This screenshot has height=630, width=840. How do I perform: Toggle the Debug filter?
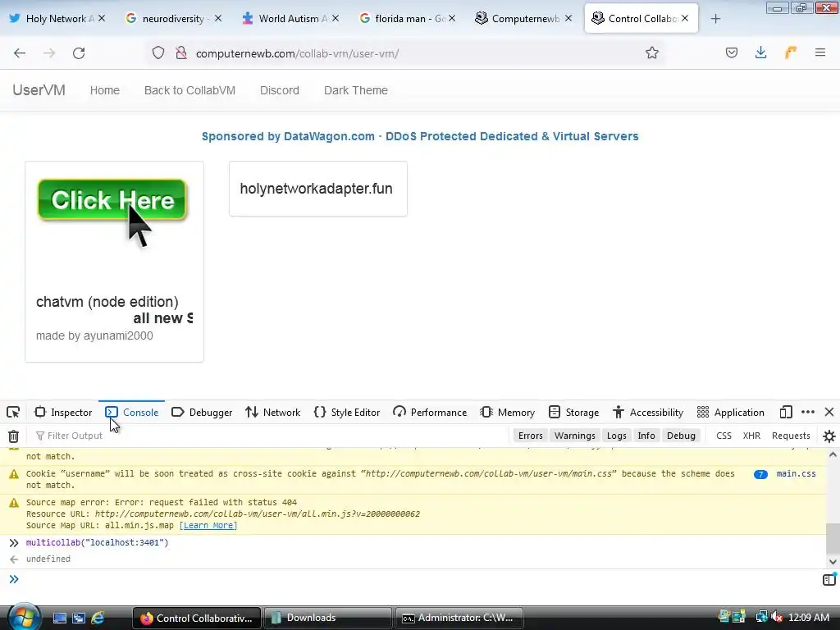click(681, 436)
